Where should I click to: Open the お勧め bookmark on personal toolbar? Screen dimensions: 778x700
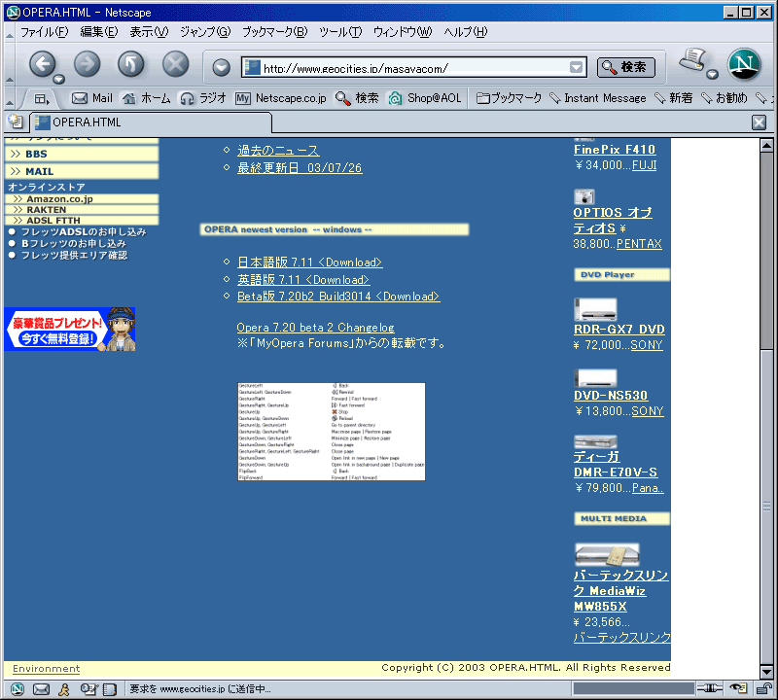[x=724, y=98]
